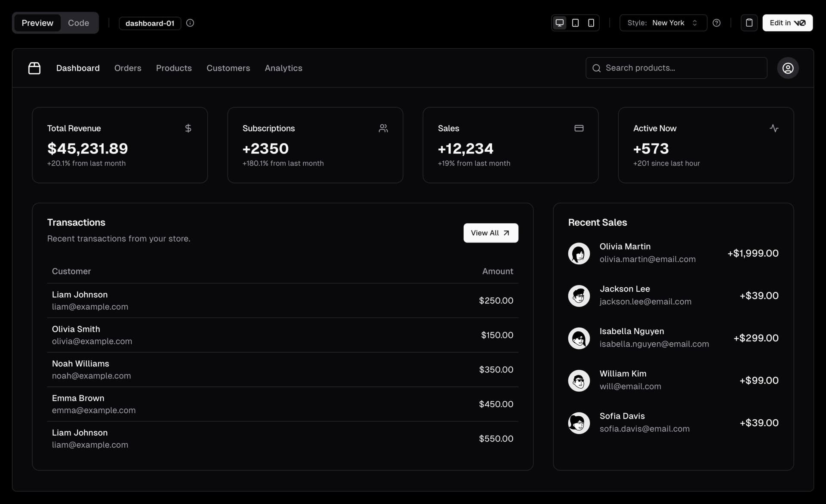
Task: Click the Subscriptions people icon
Action: 383,128
